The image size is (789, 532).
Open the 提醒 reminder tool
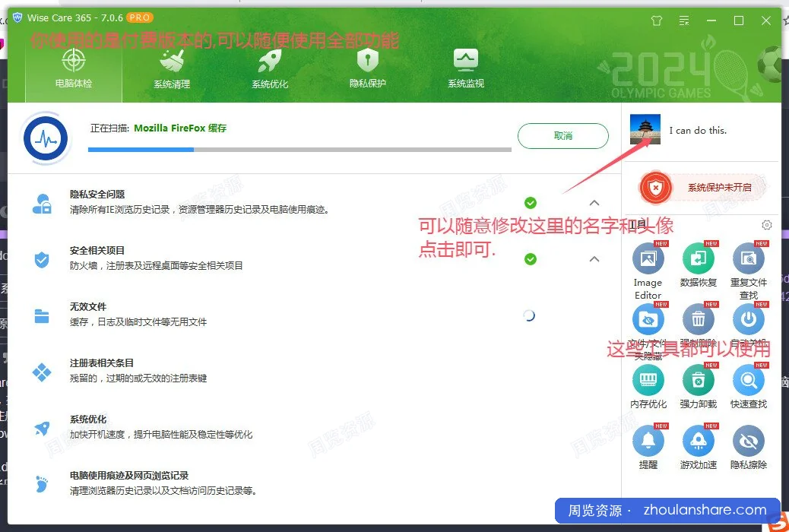[648, 441]
